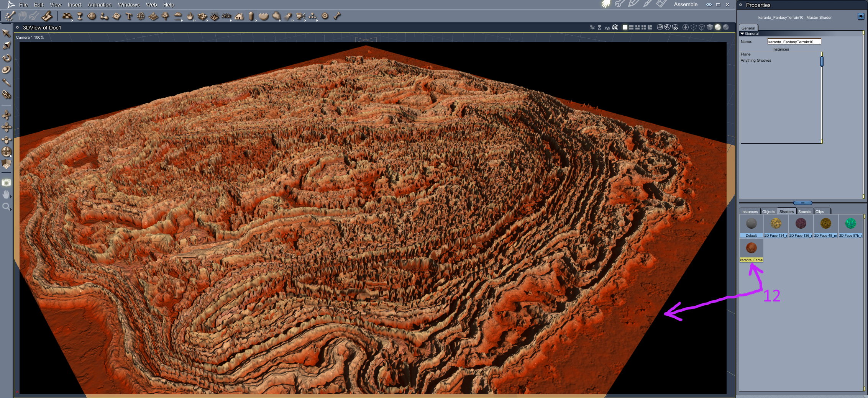Open the Edit menu
This screenshot has height=398, width=868.
[x=39, y=5]
